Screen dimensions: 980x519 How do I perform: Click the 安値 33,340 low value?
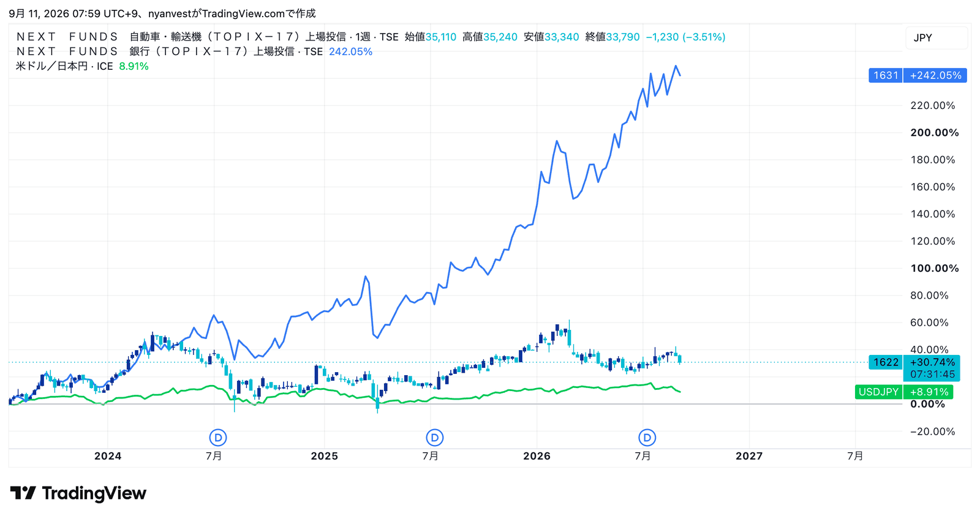551,37
